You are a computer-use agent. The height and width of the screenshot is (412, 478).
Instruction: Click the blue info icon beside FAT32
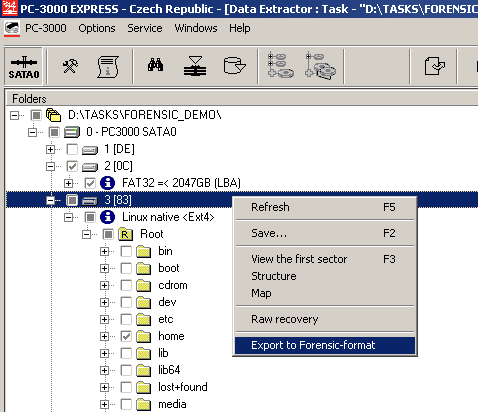point(107,183)
